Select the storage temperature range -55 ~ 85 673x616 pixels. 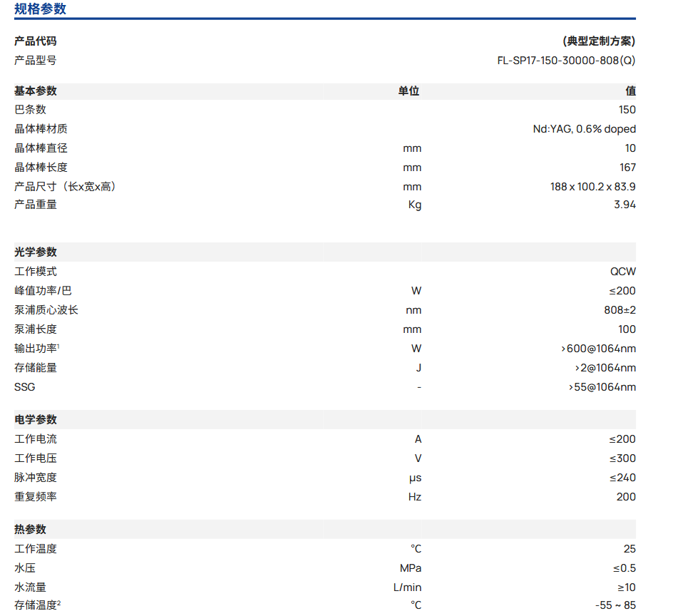pos(615,606)
